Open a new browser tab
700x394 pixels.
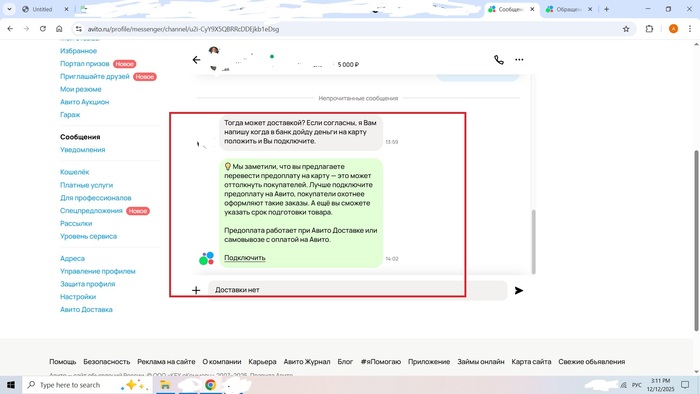point(606,9)
